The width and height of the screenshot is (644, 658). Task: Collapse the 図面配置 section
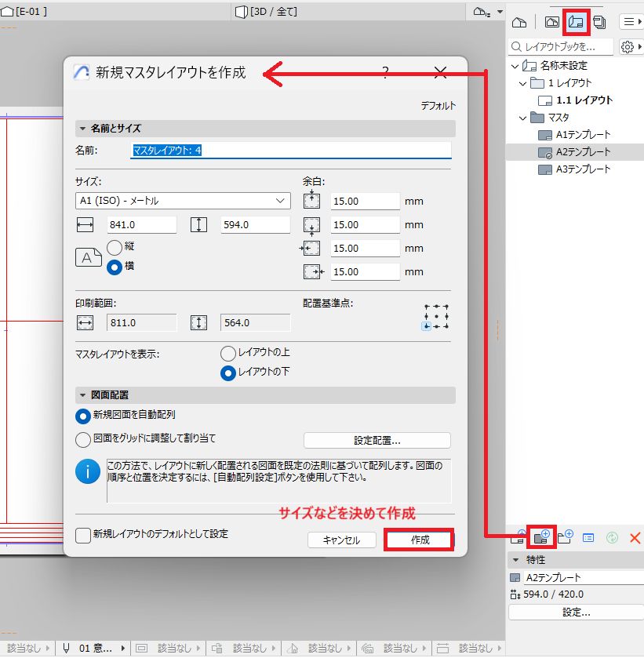point(82,395)
